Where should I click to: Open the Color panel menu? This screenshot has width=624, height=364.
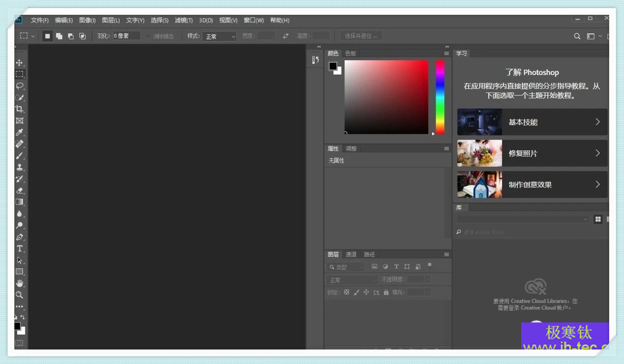point(447,54)
